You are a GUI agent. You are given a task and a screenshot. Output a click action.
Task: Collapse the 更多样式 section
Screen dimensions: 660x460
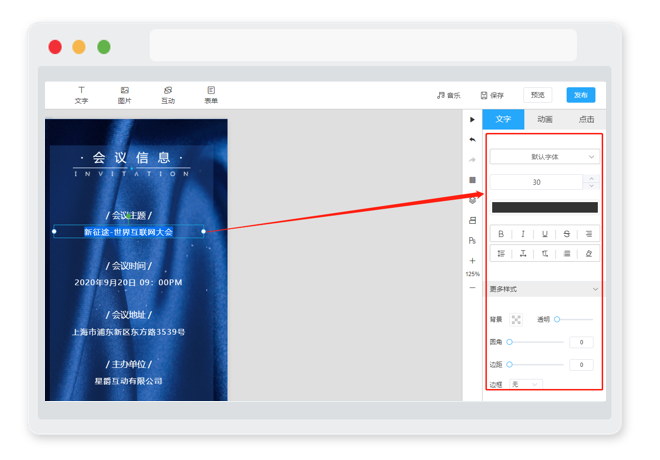544,289
